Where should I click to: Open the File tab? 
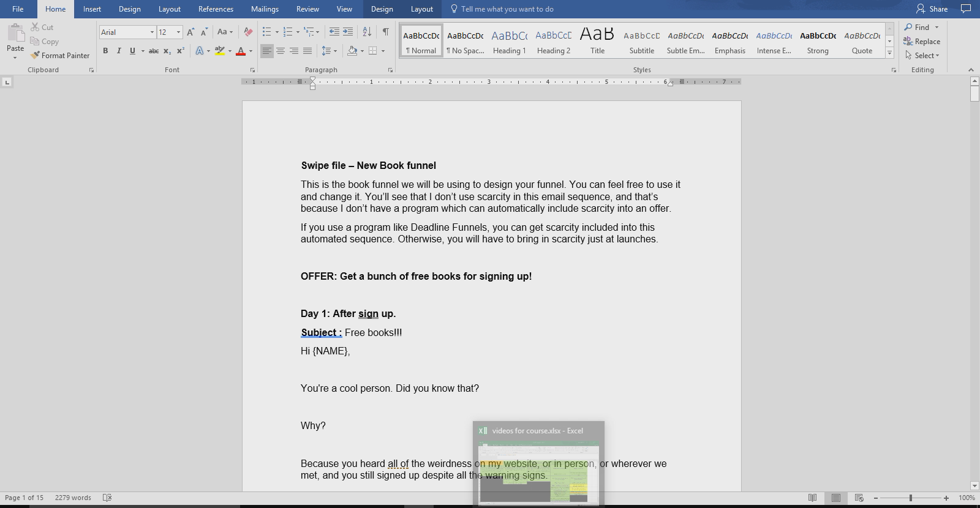[x=18, y=9]
